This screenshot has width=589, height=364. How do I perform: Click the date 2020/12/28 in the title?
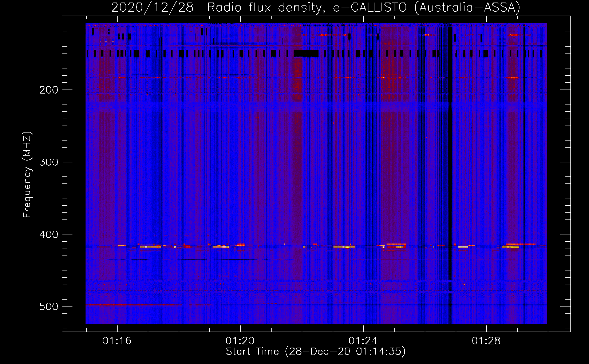(x=152, y=7)
